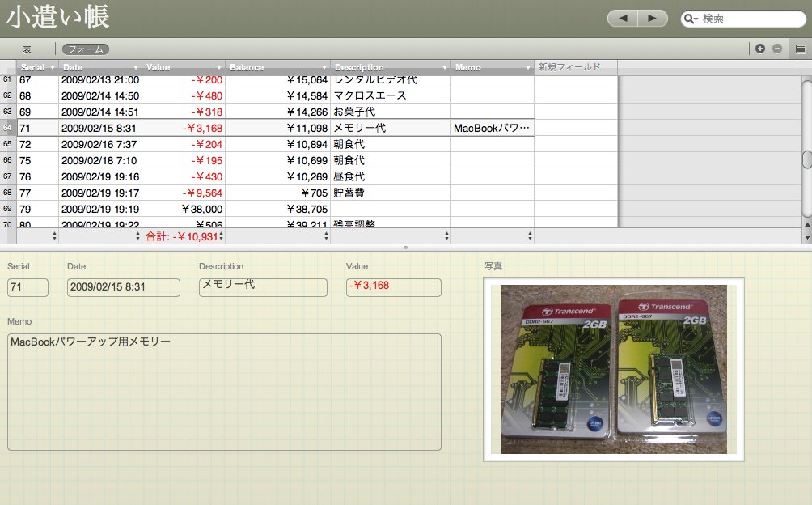The height and width of the screenshot is (505, 812).
Task: Click the MacBookパワ… memo cell
Action: pos(493,128)
